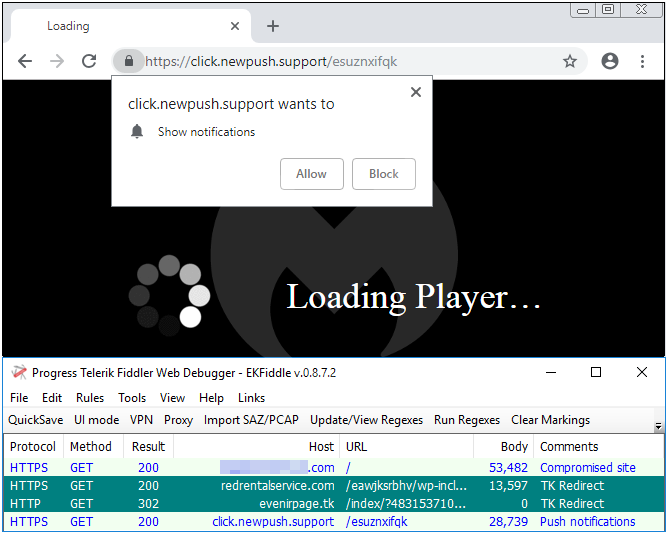Block notifications from click.newpush.support

pos(384,174)
